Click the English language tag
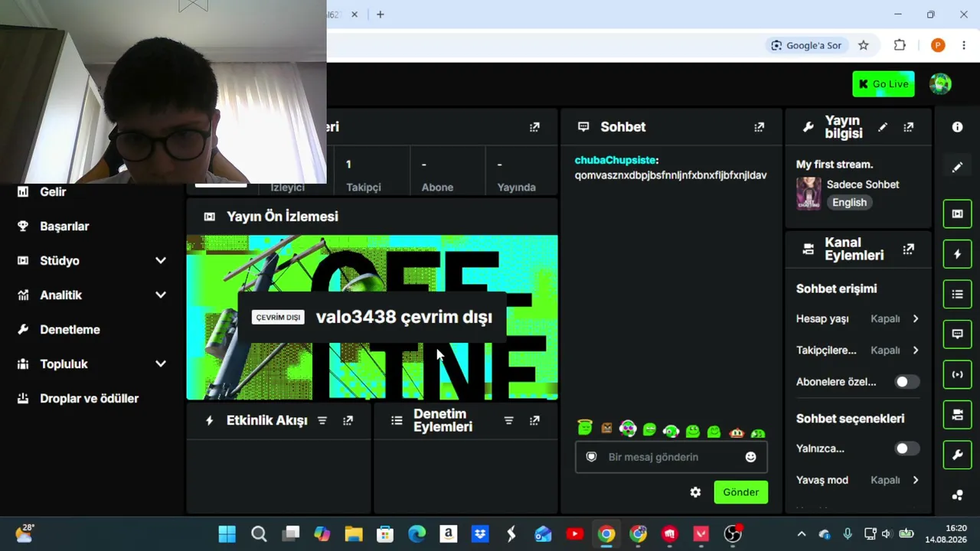The image size is (980, 551). (x=850, y=202)
